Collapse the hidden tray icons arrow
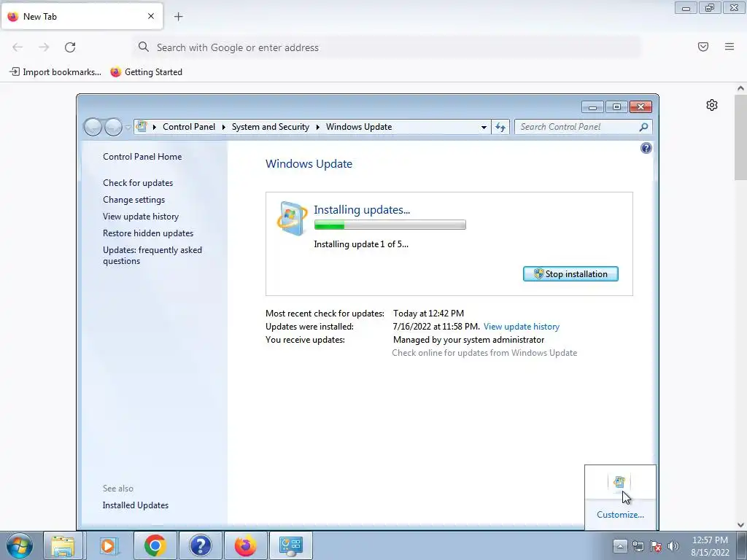 (620, 545)
